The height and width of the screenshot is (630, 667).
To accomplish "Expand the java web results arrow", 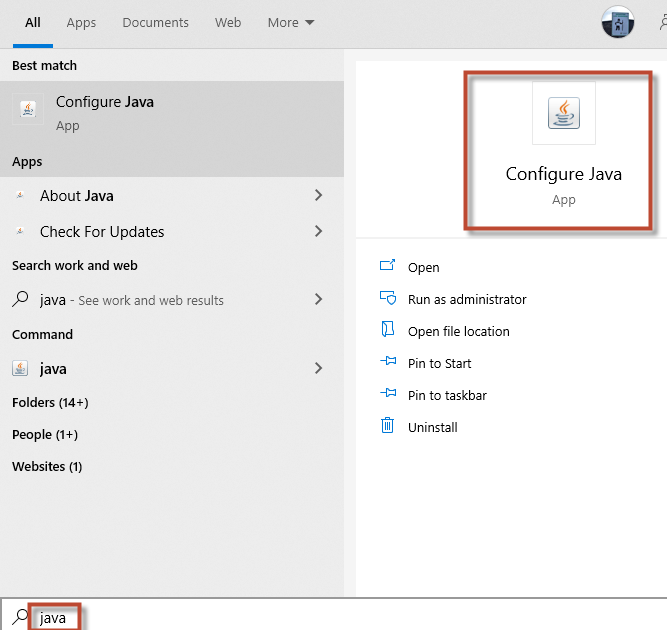I will (318, 299).
